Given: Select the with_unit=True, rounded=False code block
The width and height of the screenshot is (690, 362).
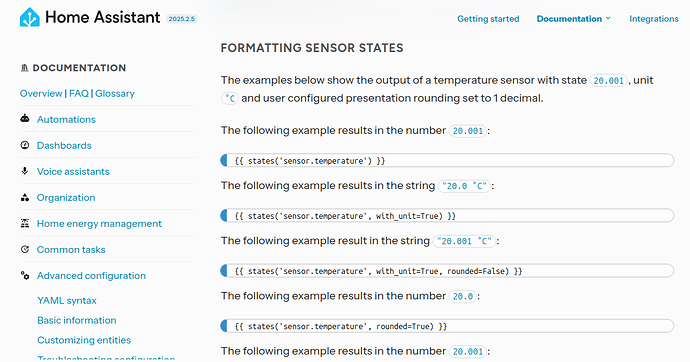Looking at the screenshot, I should pyautogui.click(x=447, y=271).
